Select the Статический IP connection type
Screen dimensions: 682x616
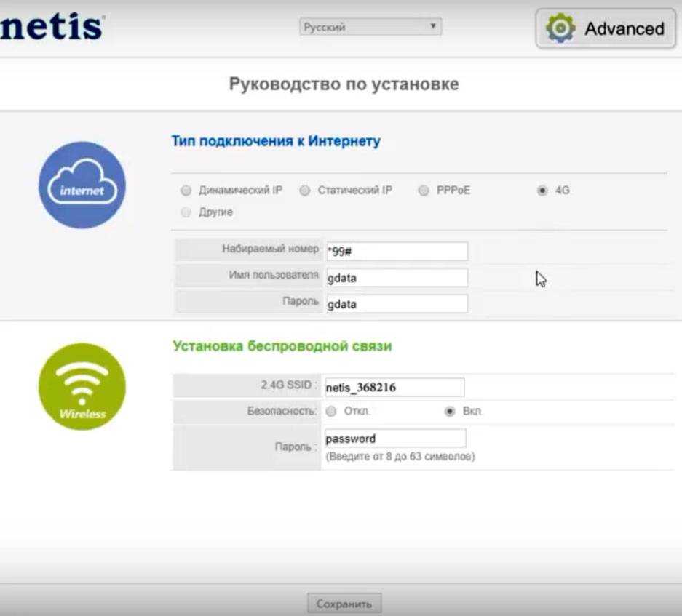pos(305,191)
